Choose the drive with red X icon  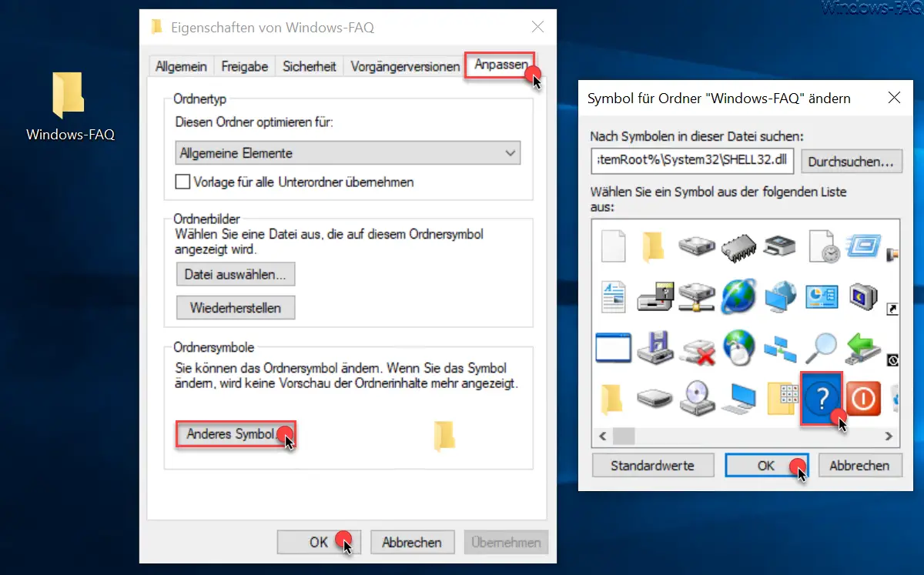[x=697, y=349]
